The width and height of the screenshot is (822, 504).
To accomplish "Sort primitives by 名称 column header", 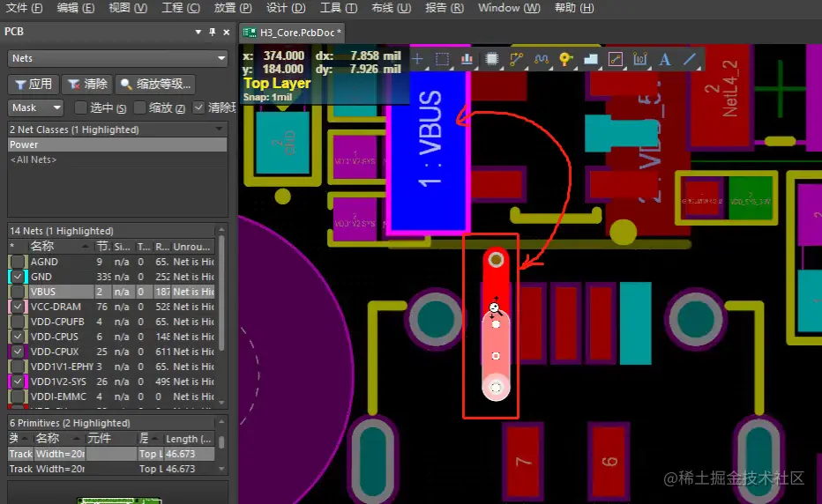I will click(58, 439).
